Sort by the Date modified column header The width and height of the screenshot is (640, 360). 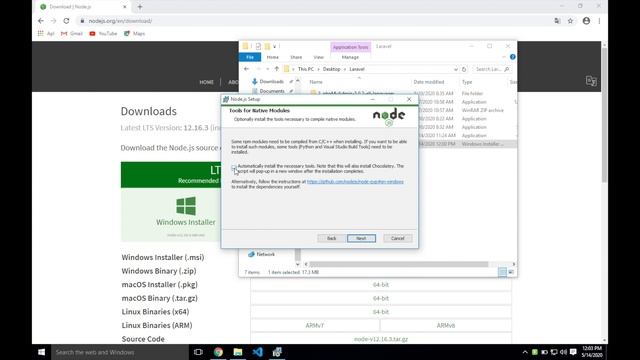pyautogui.click(x=429, y=82)
